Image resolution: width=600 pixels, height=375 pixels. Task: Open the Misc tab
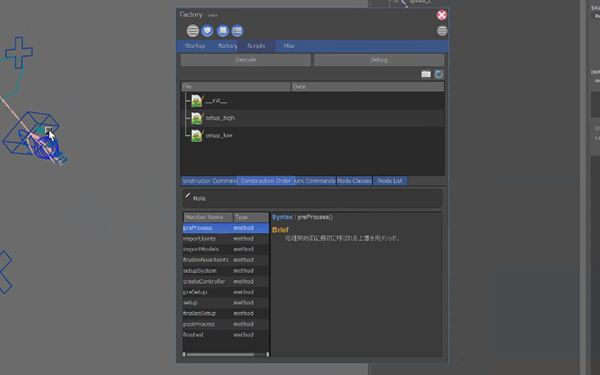tap(289, 46)
